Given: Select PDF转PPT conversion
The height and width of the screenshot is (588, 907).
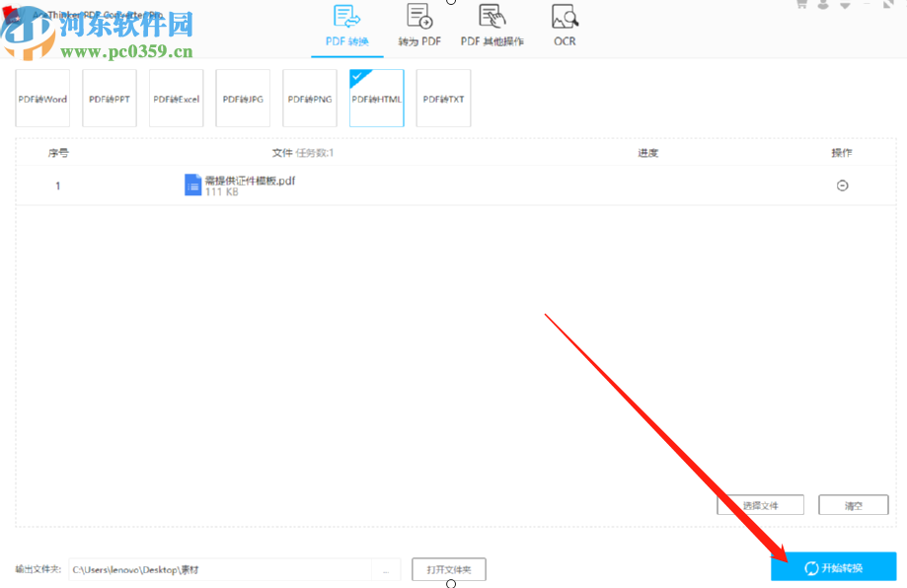Looking at the screenshot, I should [110, 99].
